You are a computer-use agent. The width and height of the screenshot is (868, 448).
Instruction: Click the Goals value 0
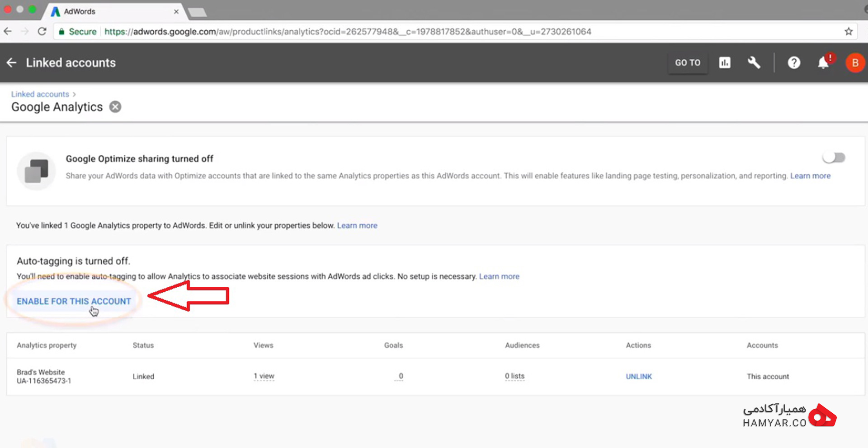[x=400, y=376]
